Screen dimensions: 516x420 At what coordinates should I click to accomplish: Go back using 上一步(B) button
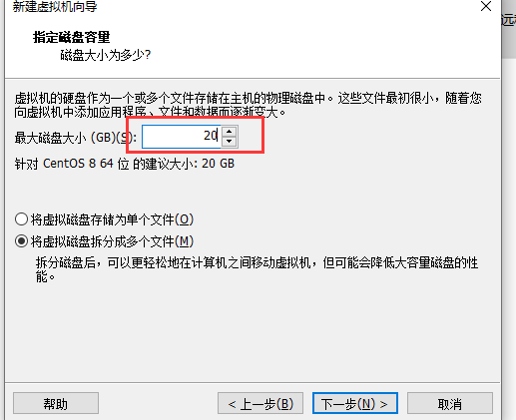click(x=260, y=403)
